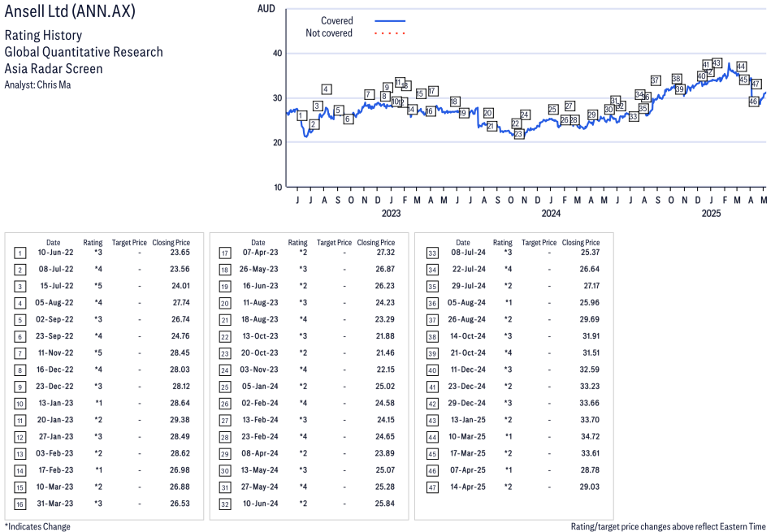Click the 2023 year label
This screenshot has height=532, width=775.
coord(391,214)
